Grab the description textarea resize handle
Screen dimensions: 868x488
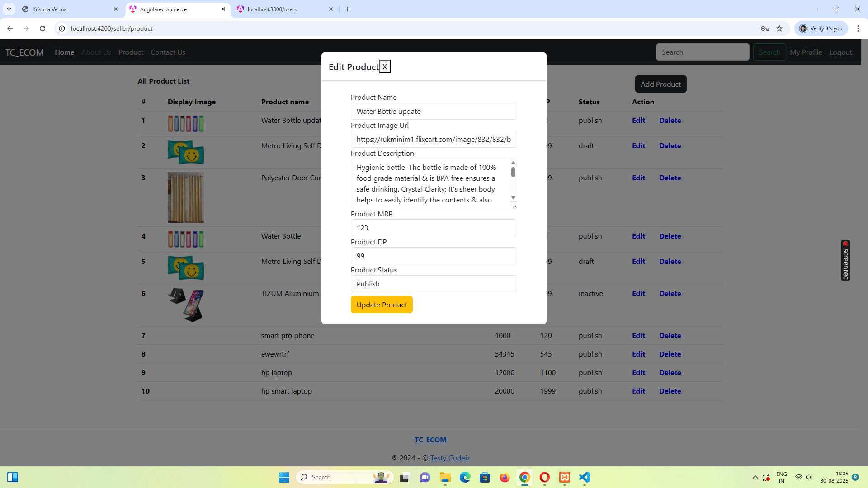[x=514, y=205]
